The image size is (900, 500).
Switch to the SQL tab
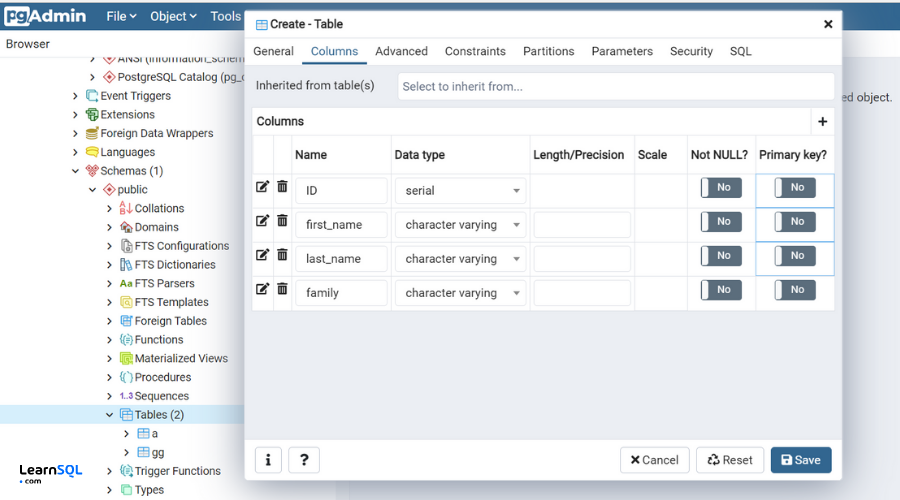point(740,52)
